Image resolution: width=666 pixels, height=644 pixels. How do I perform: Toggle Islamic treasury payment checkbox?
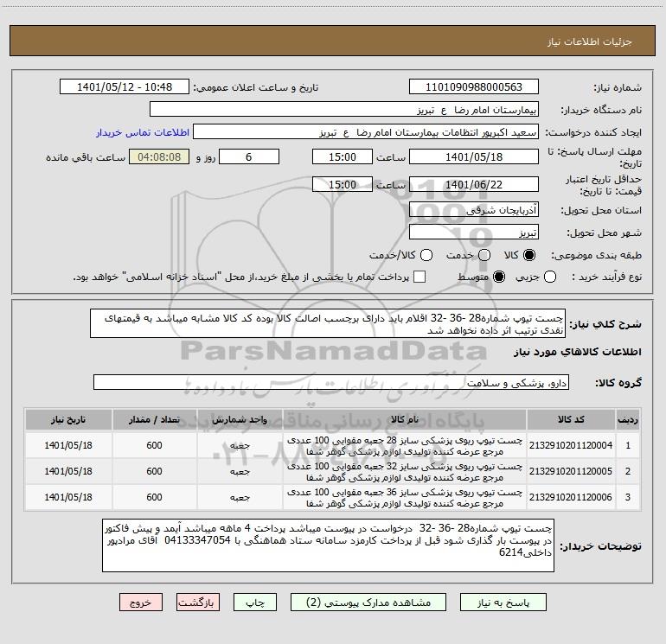(419, 277)
